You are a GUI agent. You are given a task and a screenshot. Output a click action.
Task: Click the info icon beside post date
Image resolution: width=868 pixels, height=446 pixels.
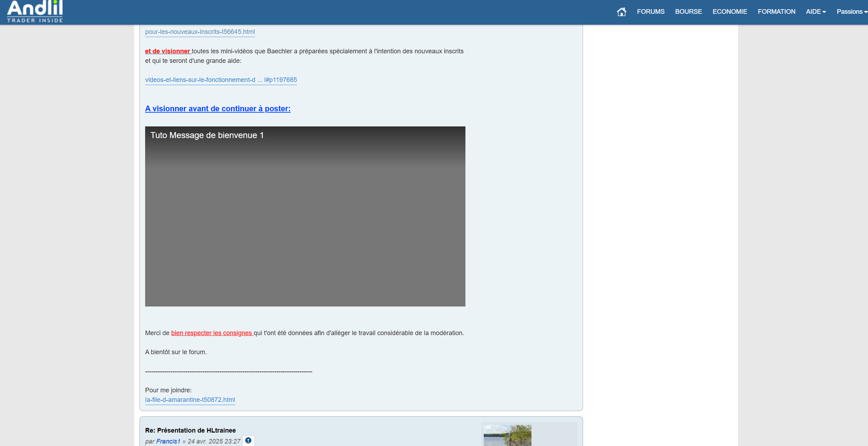point(248,441)
